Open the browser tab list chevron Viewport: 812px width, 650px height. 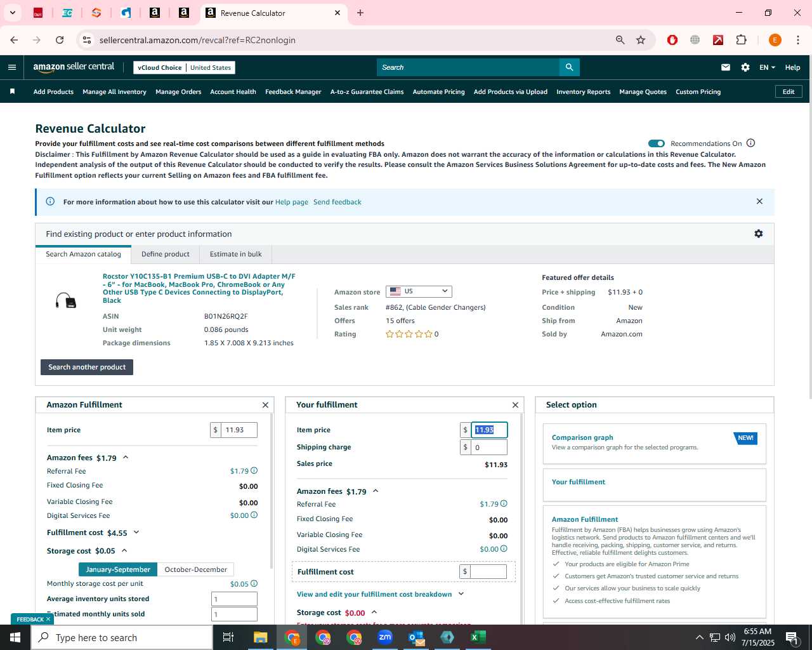(x=12, y=13)
